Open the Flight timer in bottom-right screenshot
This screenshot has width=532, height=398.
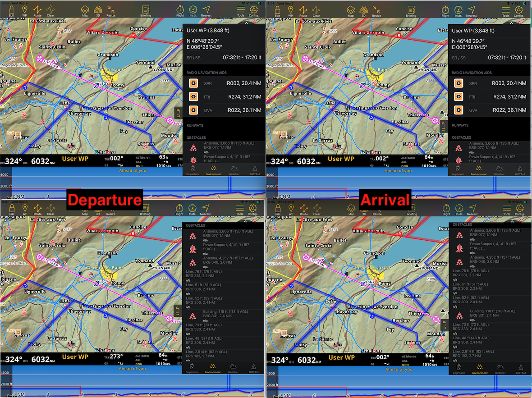tap(445, 209)
